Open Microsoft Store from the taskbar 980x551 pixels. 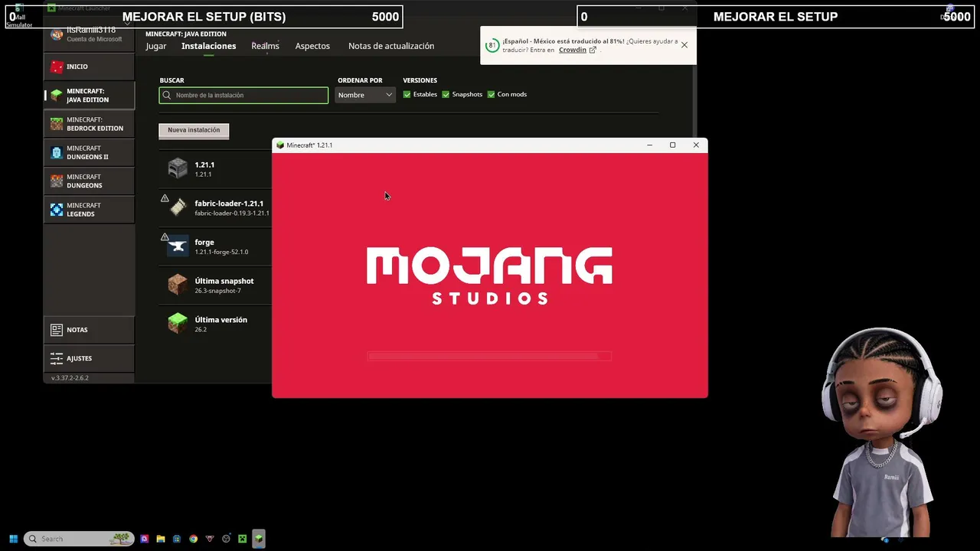177,539
